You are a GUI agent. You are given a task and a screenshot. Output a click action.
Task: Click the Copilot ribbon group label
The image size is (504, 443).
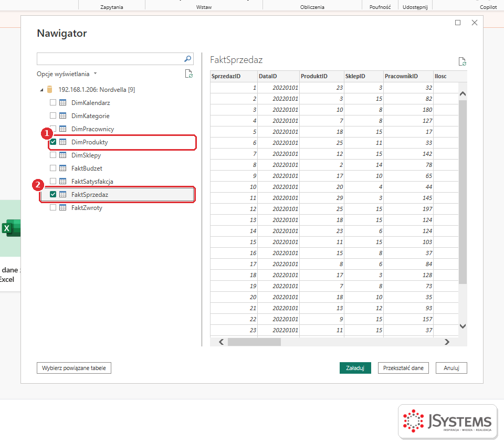click(488, 7)
